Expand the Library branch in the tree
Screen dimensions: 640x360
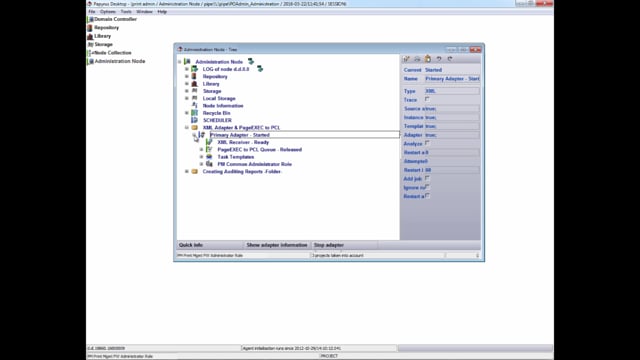tap(187, 84)
